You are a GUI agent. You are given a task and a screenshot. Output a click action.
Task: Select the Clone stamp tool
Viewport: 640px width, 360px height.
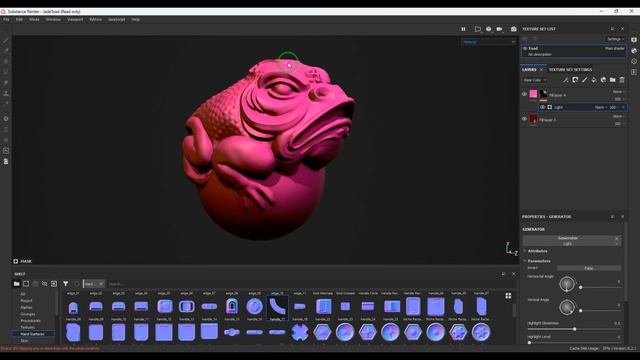tap(6, 93)
